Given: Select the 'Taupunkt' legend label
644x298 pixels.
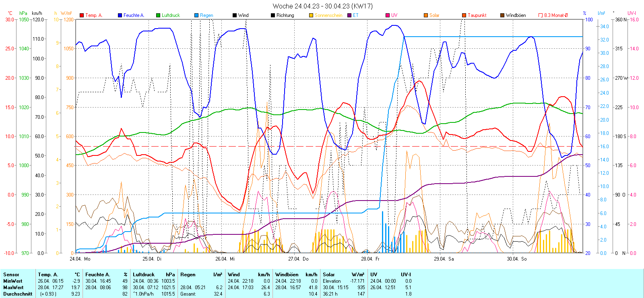Looking at the screenshot, I should (x=477, y=15).
